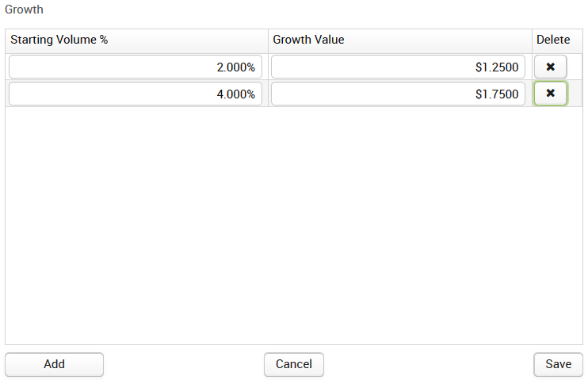Click the Starting Volume % column header
Viewport: 588px width, 384px height.
click(x=136, y=40)
